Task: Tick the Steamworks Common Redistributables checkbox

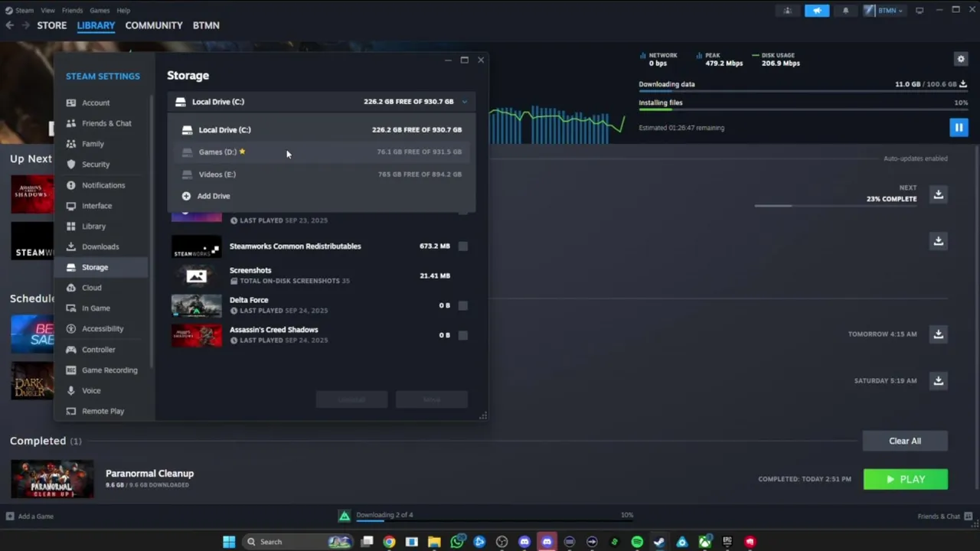Action: pyautogui.click(x=462, y=246)
